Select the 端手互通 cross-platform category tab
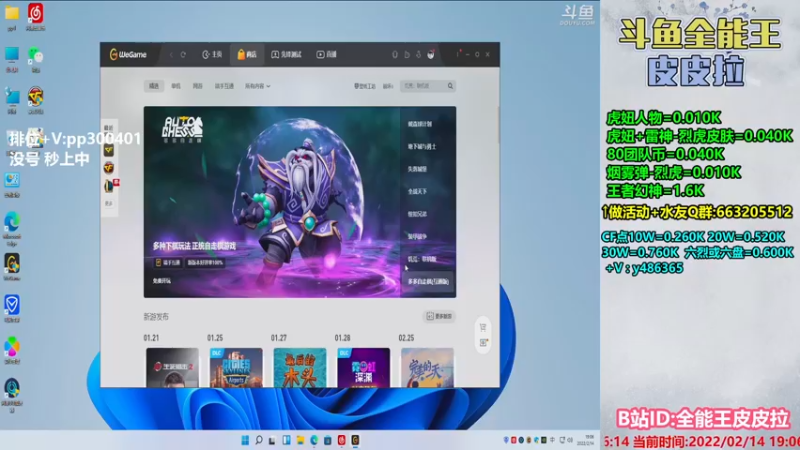800x450 pixels. 224,86
